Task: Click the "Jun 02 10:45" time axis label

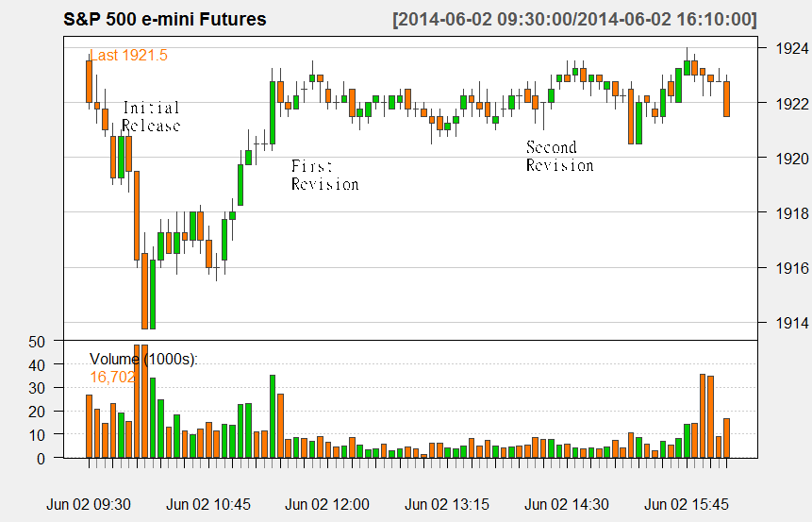Action: pos(208,504)
